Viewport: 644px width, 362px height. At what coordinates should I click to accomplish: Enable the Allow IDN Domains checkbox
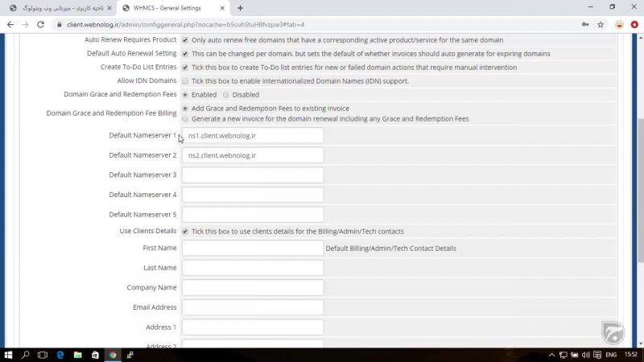(185, 81)
